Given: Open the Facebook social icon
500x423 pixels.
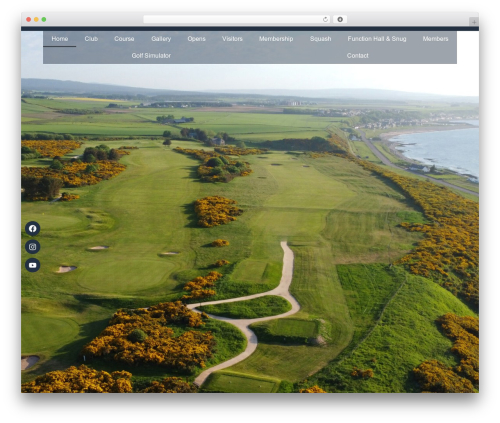Looking at the screenshot, I should [x=33, y=228].
